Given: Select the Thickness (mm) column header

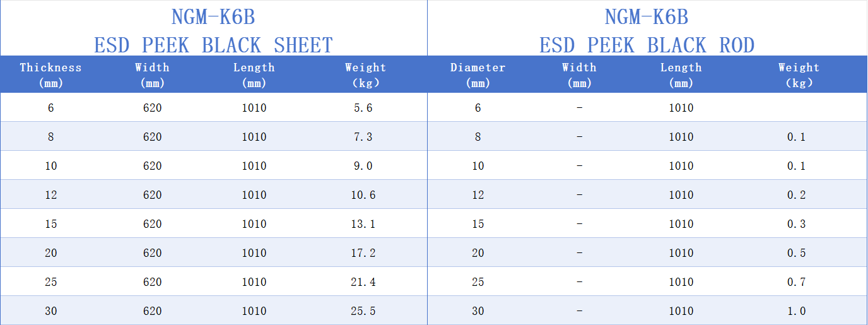Looking at the screenshot, I should pyautogui.click(x=50, y=74).
